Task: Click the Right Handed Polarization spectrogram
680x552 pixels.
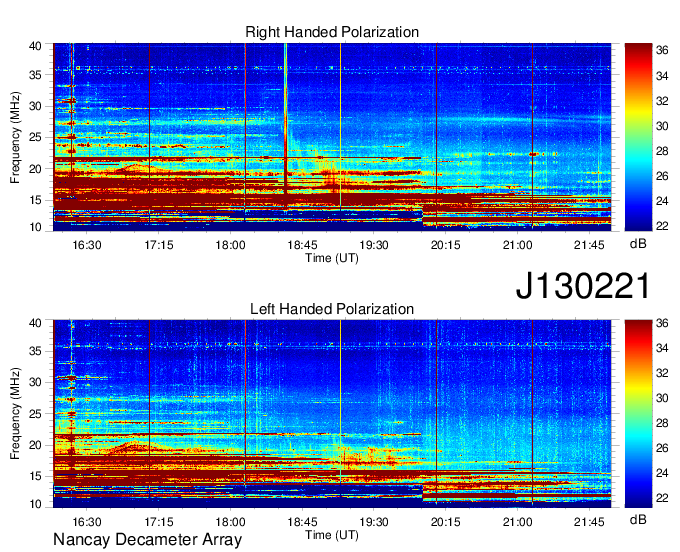Action: click(x=332, y=137)
